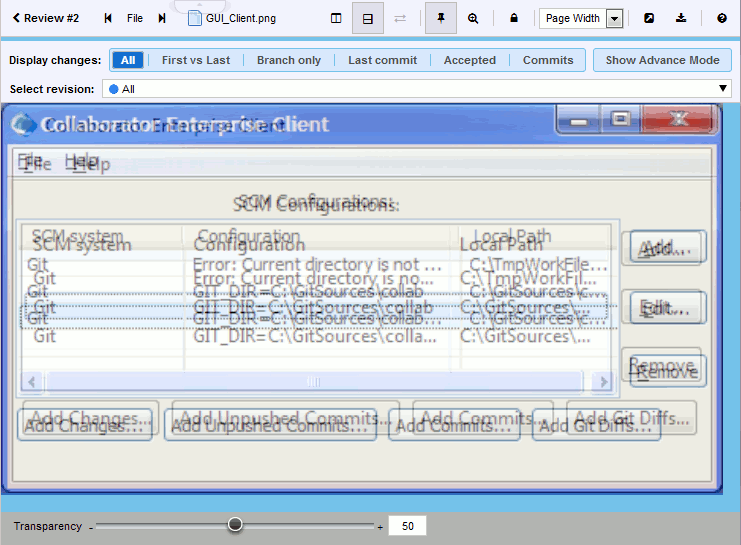Select Branch only tab
This screenshot has height=545, width=741.
coord(289,60)
